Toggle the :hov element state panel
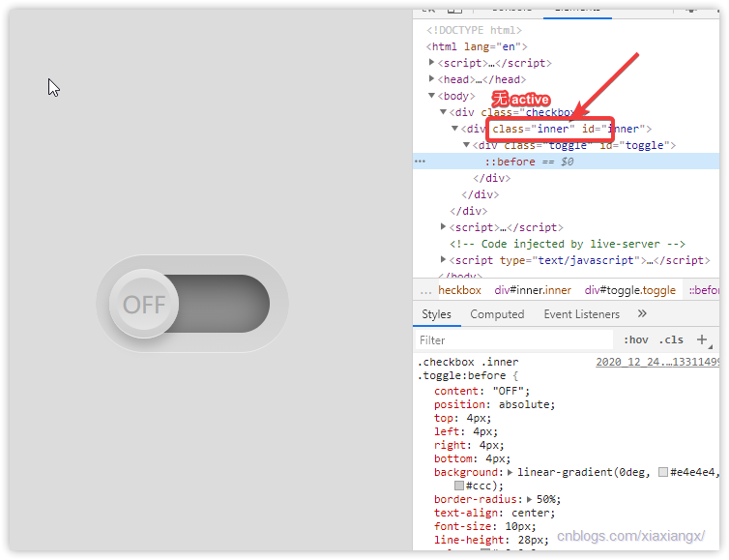Viewport: 729px width, 560px height. (635, 340)
